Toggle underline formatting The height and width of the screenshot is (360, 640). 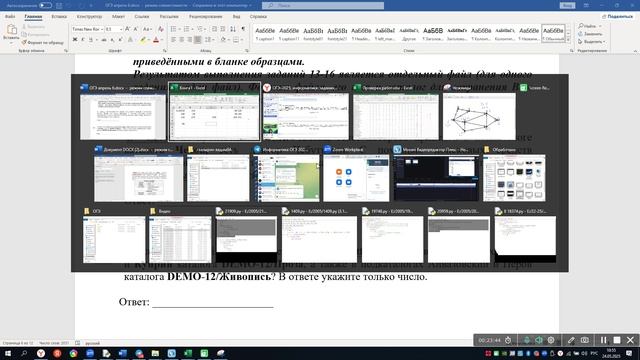(91, 40)
